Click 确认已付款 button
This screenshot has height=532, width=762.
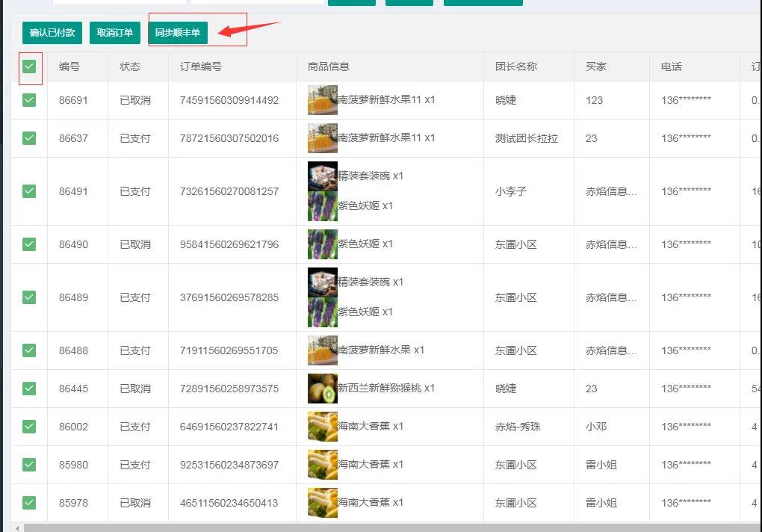(52, 33)
